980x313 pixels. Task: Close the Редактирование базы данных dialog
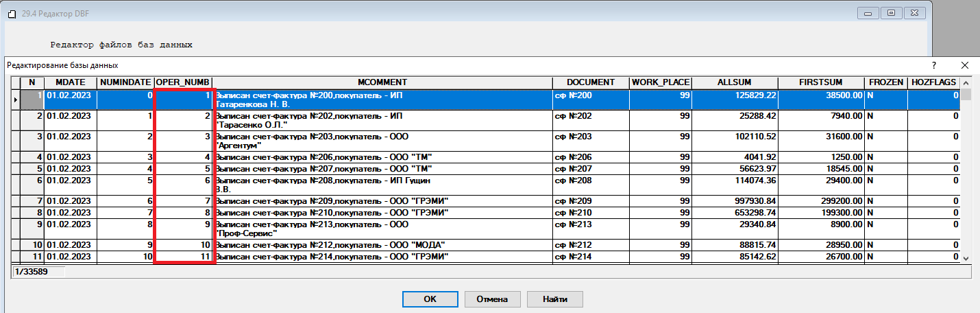click(965, 65)
